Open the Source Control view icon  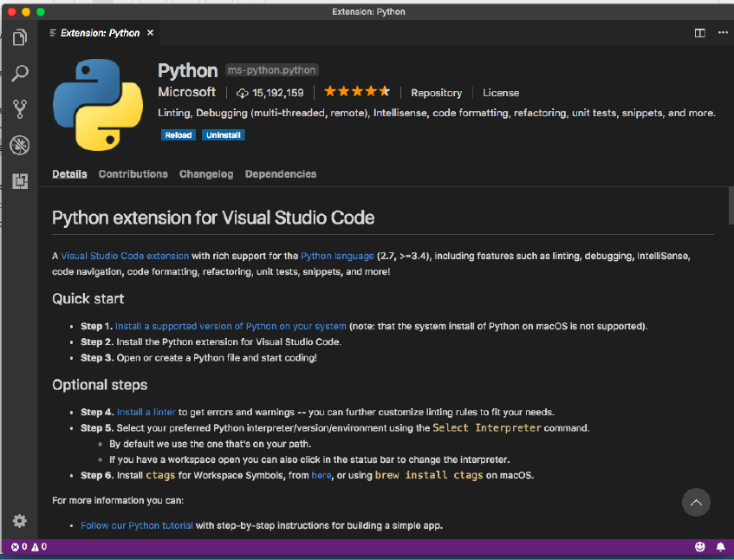tap(19, 109)
